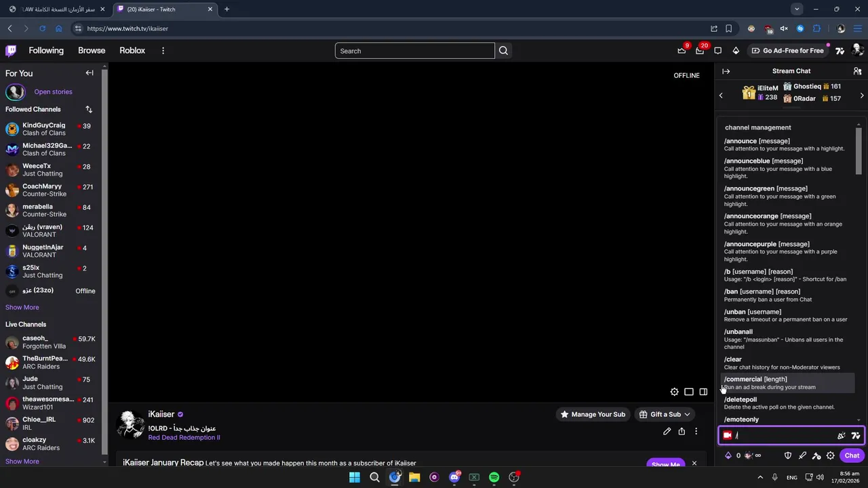This screenshot has height=488, width=868.
Task: Open stories link in sidebar
Action: (53, 91)
